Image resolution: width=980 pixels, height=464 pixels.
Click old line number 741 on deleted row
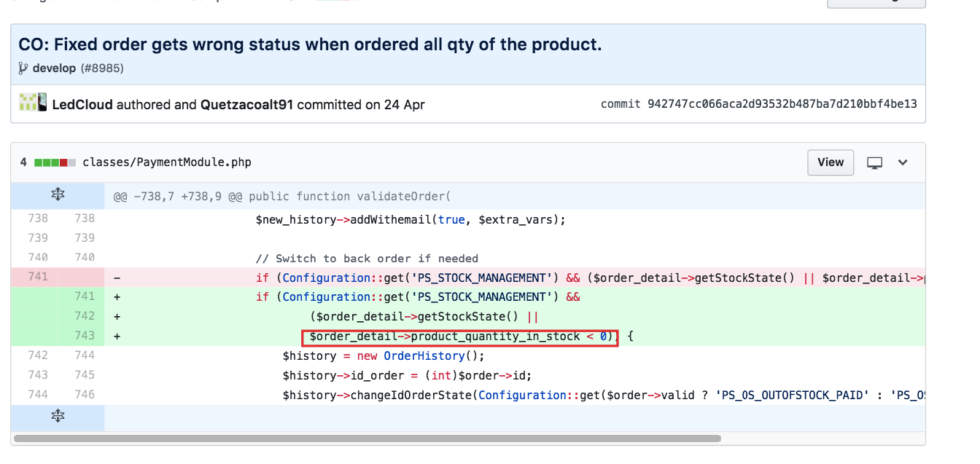tap(37, 277)
